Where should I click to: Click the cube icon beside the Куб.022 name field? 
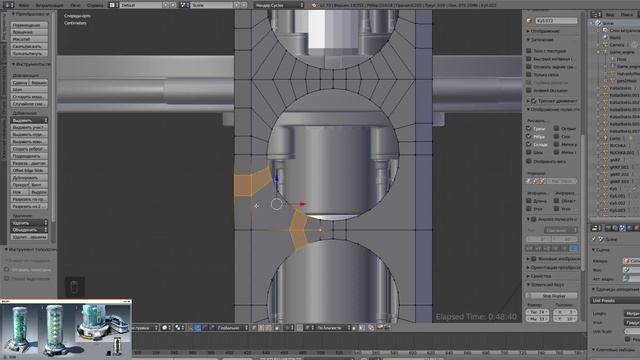tap(529, 20)
